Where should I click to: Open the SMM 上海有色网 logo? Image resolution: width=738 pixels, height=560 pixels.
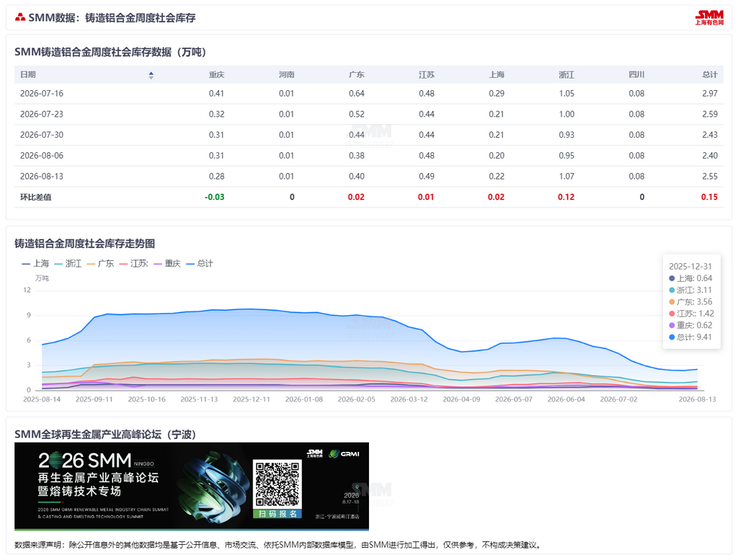[x=709, y=18]
